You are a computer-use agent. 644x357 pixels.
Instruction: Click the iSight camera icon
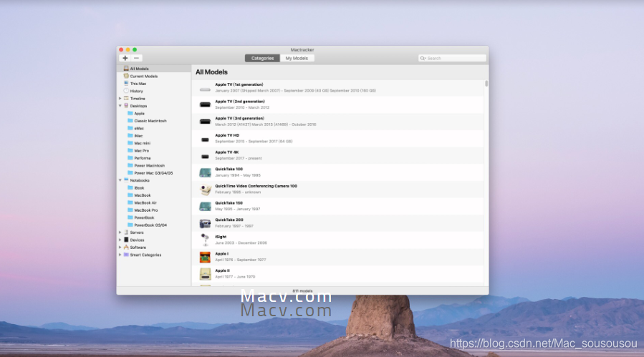[205, 240]
